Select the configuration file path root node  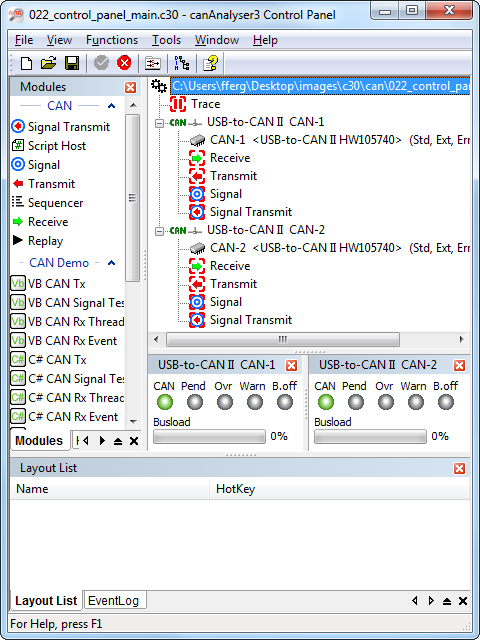coord(320,86)
